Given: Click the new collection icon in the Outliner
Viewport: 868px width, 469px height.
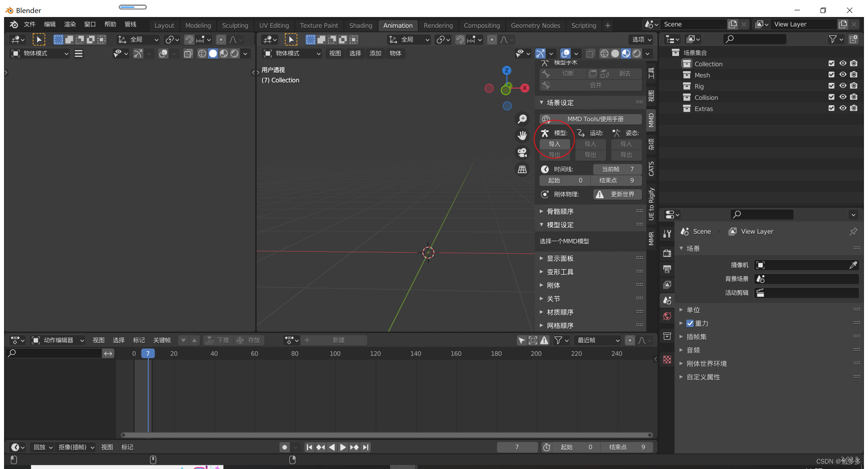Looking at the screenshot, I should tap(854, 39).
